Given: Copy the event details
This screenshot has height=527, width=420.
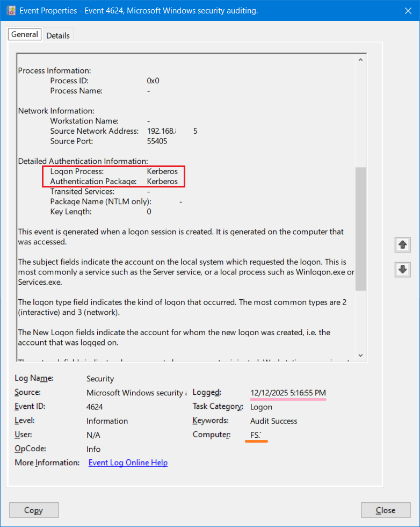Looking at the screenshot, I should click(34, 510).
